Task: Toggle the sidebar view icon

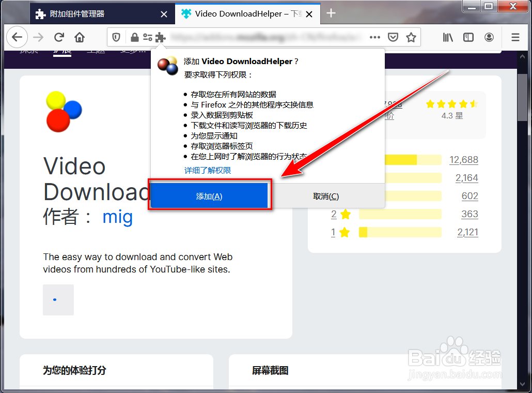Action: pyautogui.click(x=468, y=37)
